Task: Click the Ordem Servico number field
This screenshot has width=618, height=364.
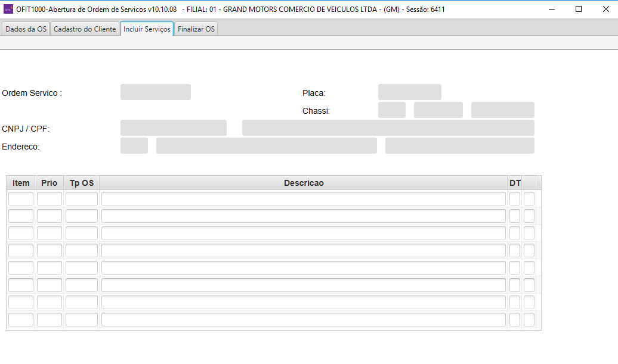Action: (x=156, y=92)
